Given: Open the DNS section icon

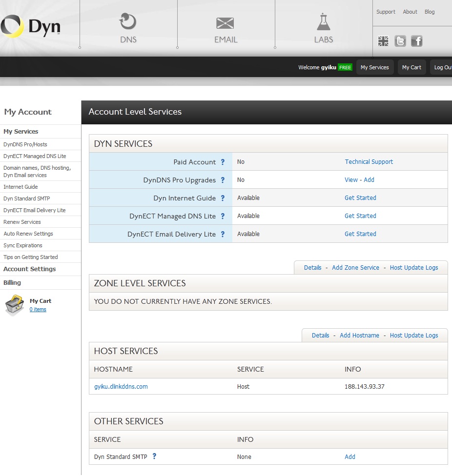Looking at the screenshot, I should pyautogui.click(x=128, y=21).
